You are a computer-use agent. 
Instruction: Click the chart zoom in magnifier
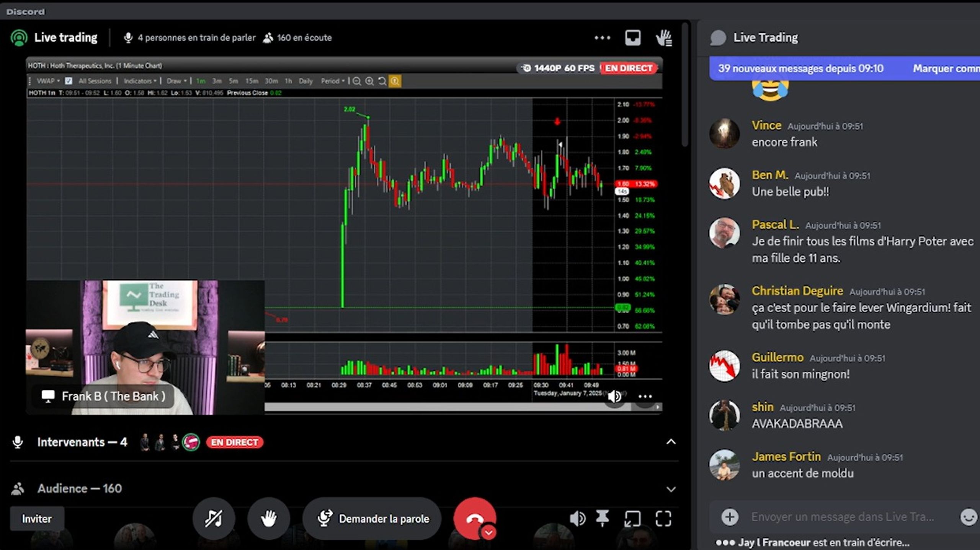click(369, 81)
